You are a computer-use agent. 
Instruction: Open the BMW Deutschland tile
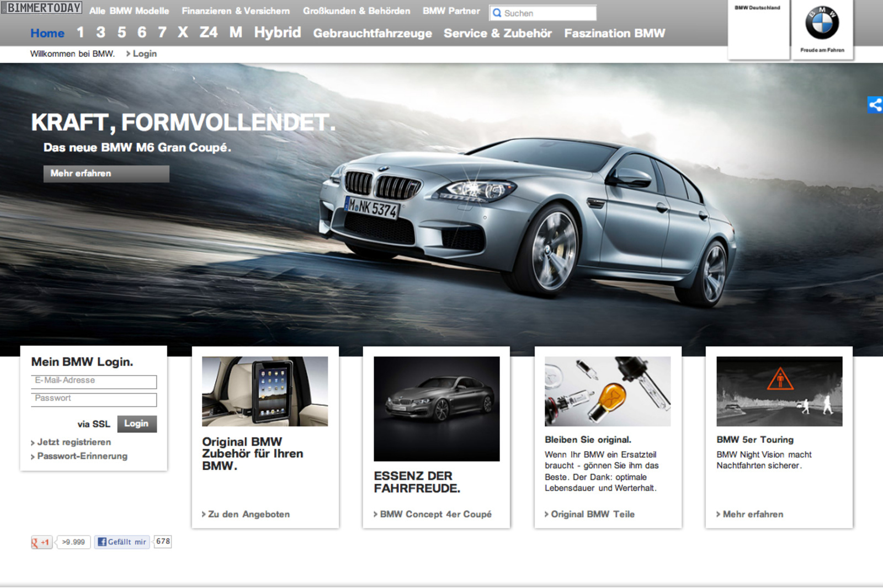click(758, 29)
